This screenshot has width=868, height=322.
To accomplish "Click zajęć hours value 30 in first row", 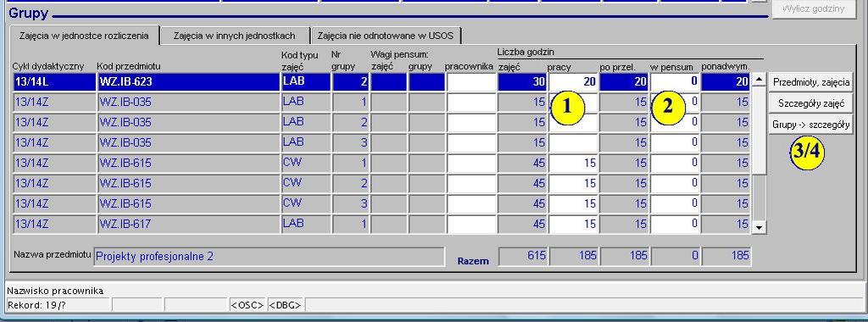I will tap(522, 82).
